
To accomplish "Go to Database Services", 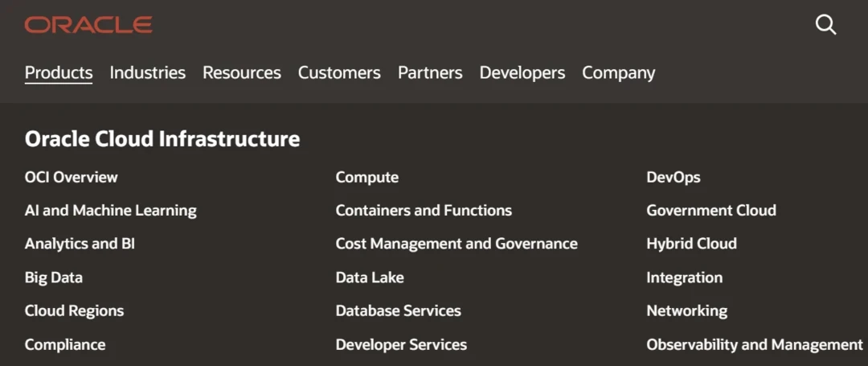I will coord(398,310).
